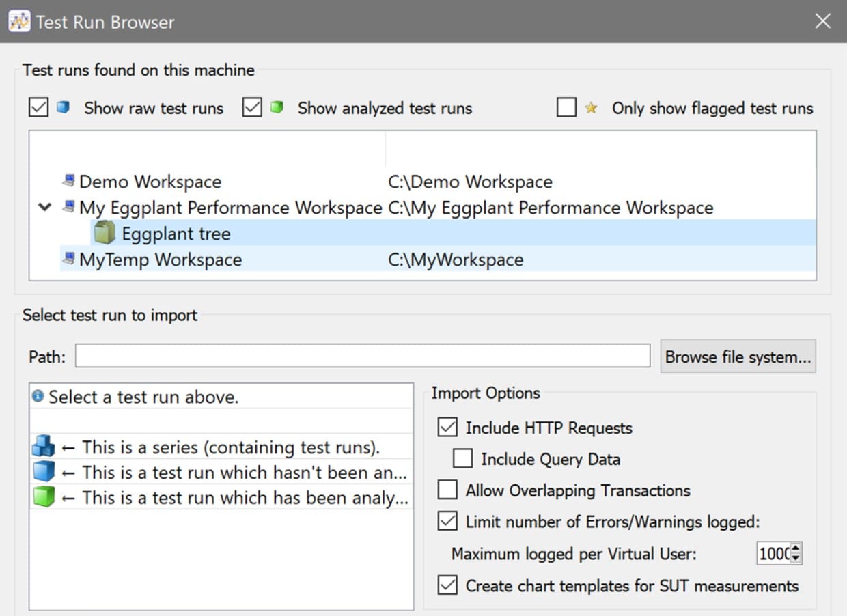
Task: Click the info icon beside Select a test run
Action: pyautogui.click(x=38, y=396)
